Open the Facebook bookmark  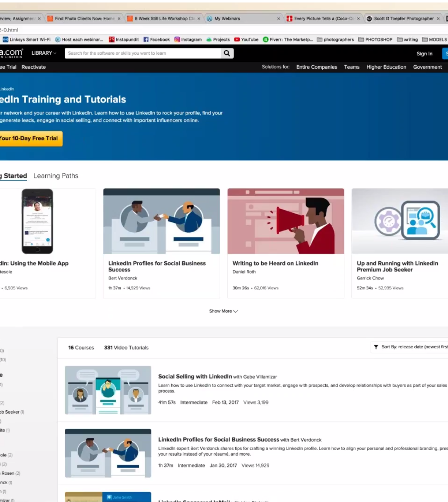157,40
